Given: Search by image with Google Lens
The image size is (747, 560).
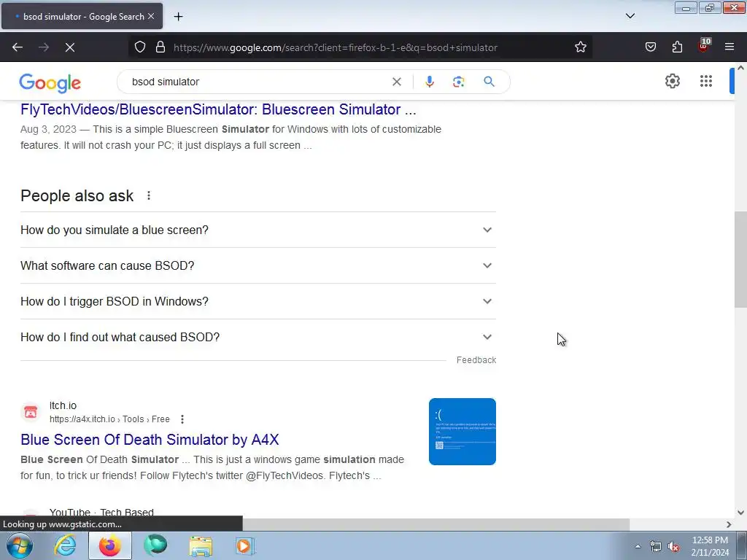Looking at the screenshot, I should (458, 82).
